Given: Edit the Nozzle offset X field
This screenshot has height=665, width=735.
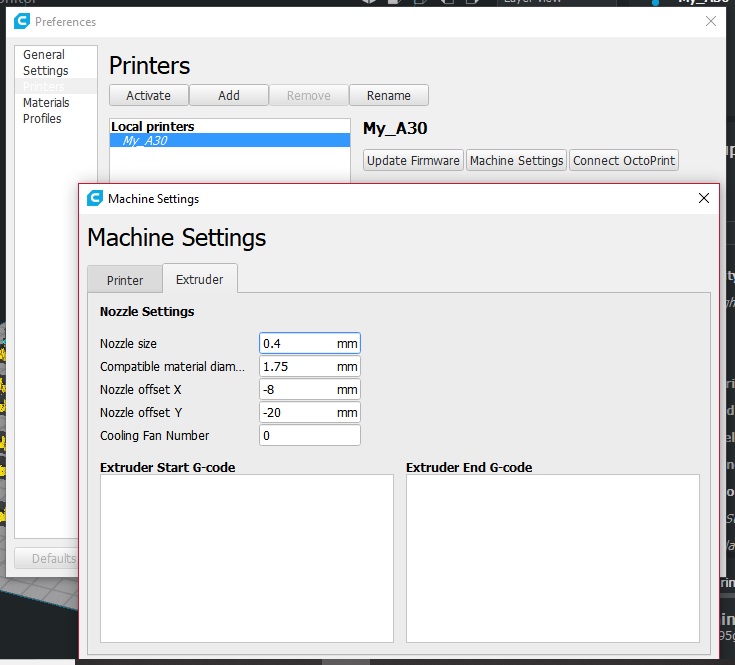Looking at the screenshot, I should [310, 389].
